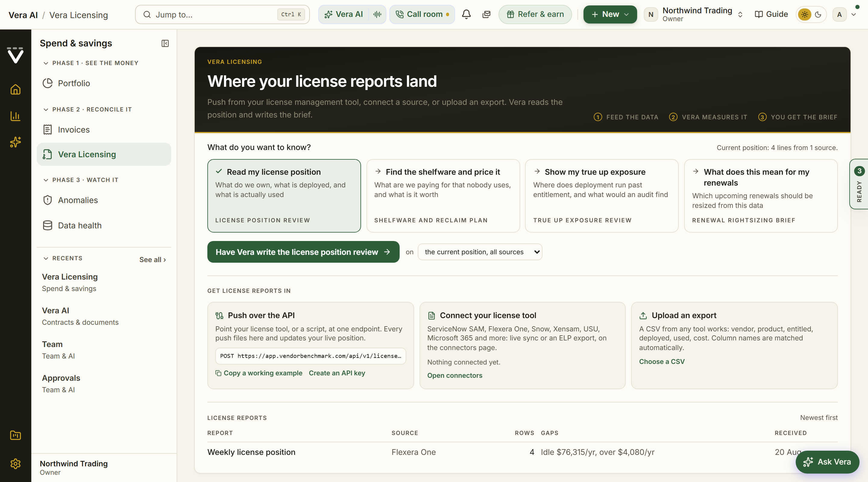
Task: Open Invoices in sidebar
Action: 104,130
